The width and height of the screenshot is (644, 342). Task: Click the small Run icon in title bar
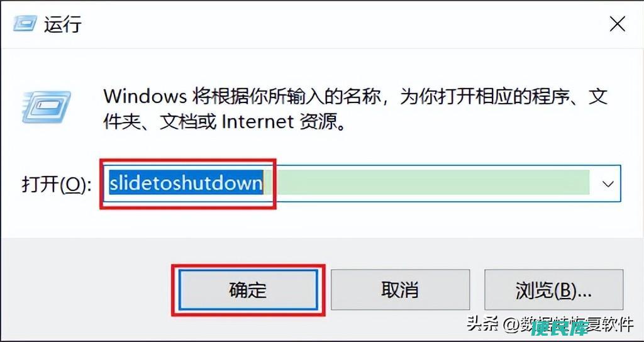click(25, 24)
